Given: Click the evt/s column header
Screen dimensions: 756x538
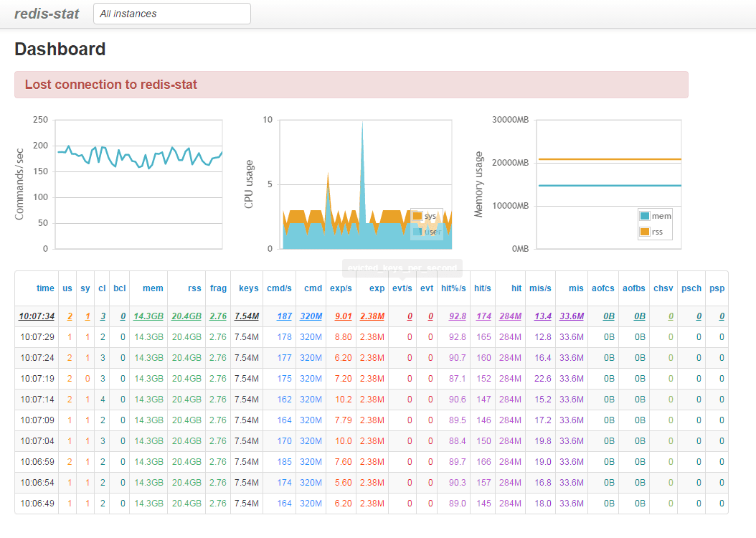Looking at the screenshot, I should click(402, 288).
